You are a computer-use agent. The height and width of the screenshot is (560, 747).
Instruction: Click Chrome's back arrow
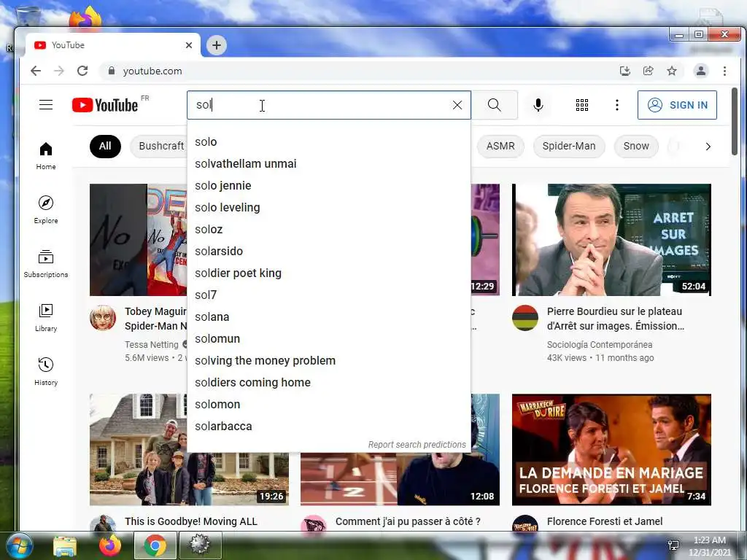point(36,71)
